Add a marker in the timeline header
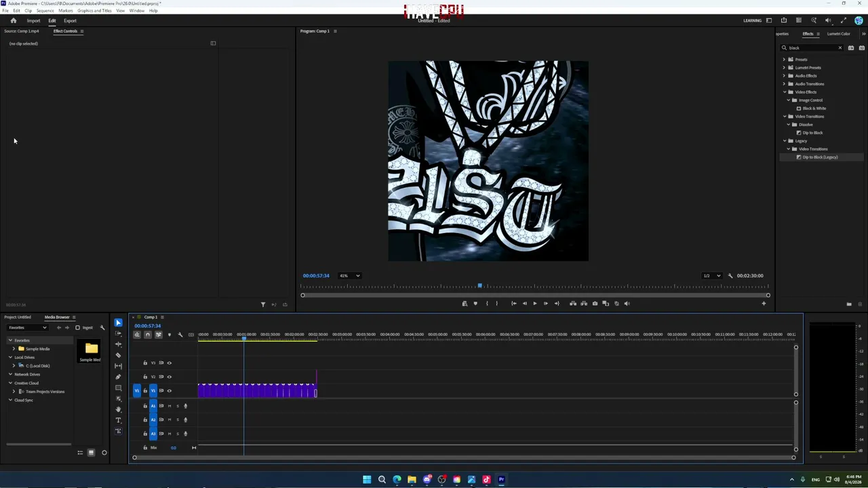 point(170,334)
